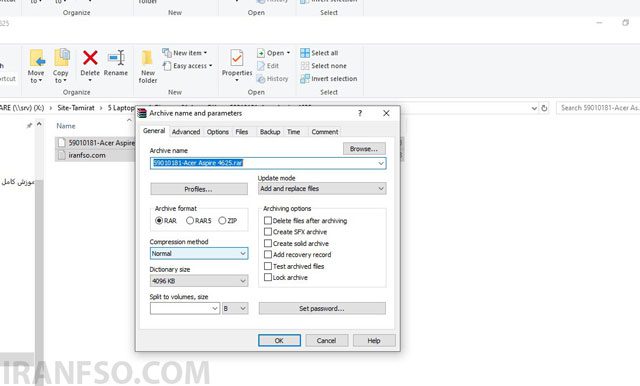Open the volume size unit dropdown B
This screenshot has width=640, height=386.
[x=235, y=308]
